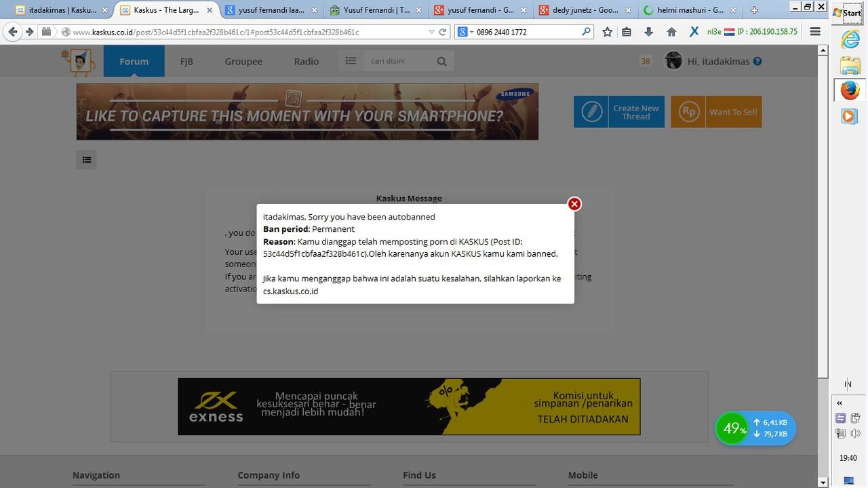
Task: Click the 'cari disini' search field
Action: (x=399, y=61)
